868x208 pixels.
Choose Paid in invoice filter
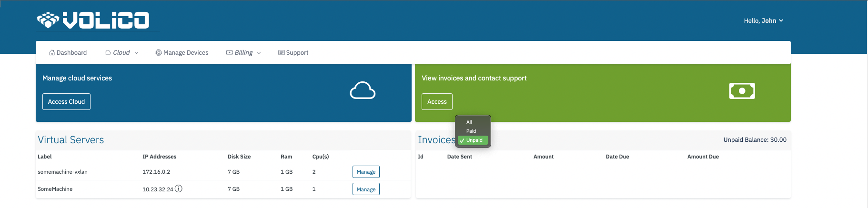coord(471,131)
